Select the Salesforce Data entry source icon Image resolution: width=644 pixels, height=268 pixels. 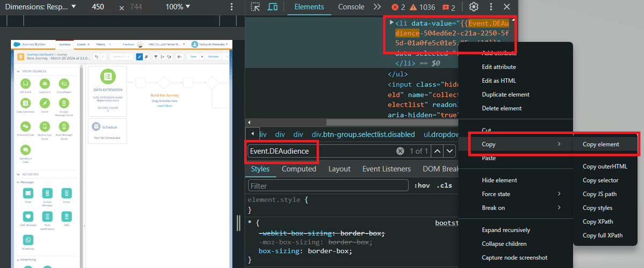click(x=25, y=149)
